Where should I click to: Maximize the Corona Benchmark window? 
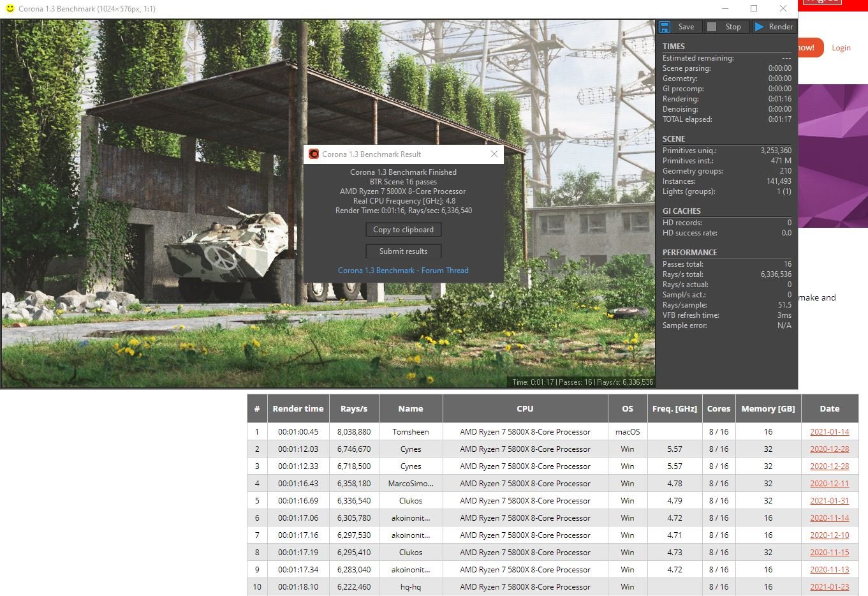[754, 8]
